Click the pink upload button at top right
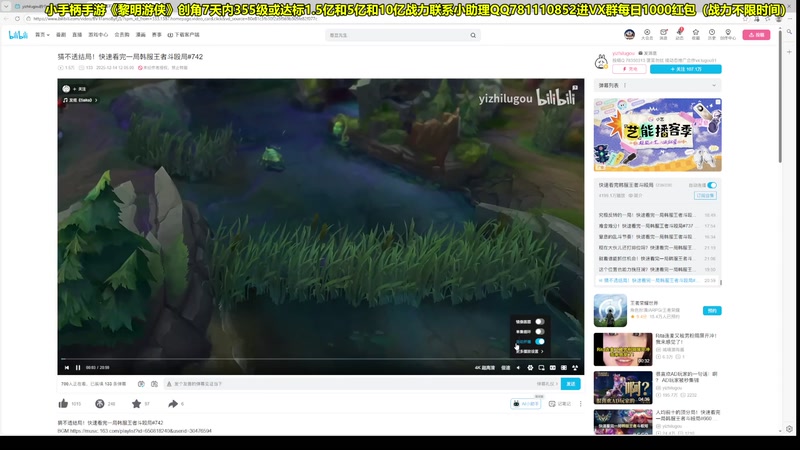 pyautogui.click(x=757, y=34)
